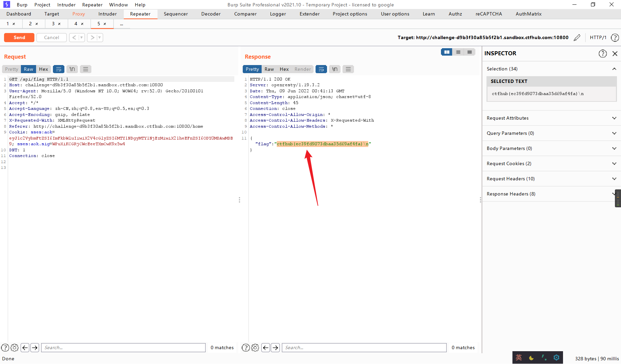Image resolution: width=621 pixels, height=364 pixels.
Task: Open the Project menu
Action: click(42, 5)
